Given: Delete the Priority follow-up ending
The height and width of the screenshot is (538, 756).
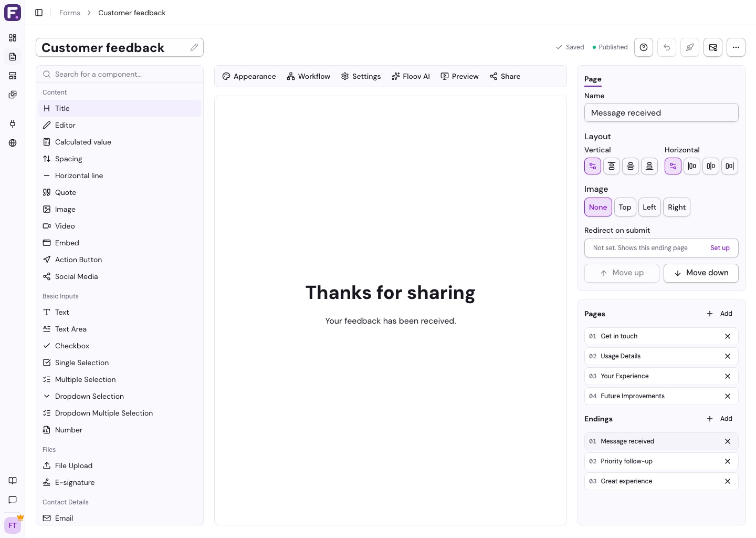Looking at the screenshot, I should [x=728, y=461].
